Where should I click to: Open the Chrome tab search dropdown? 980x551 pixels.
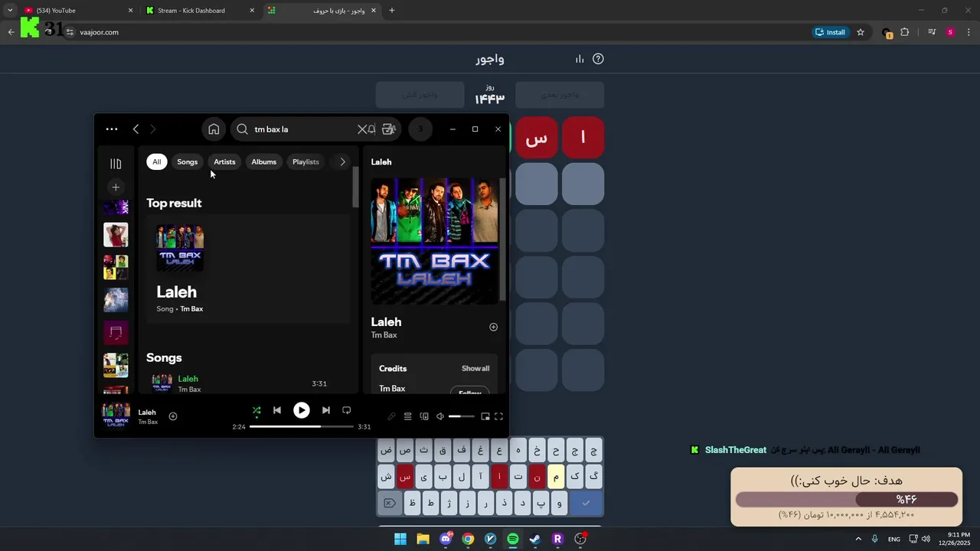(x=9, y=11)
